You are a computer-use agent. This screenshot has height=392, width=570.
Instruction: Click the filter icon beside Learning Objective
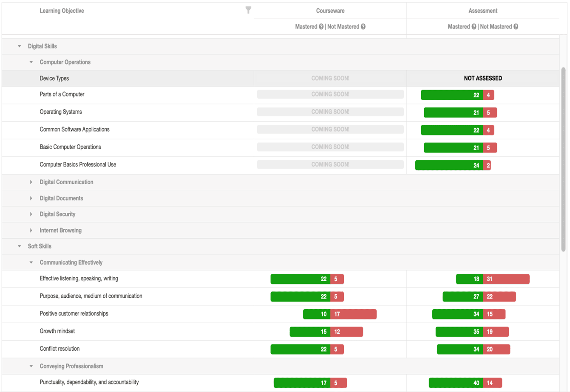click(x=248, y=10)
